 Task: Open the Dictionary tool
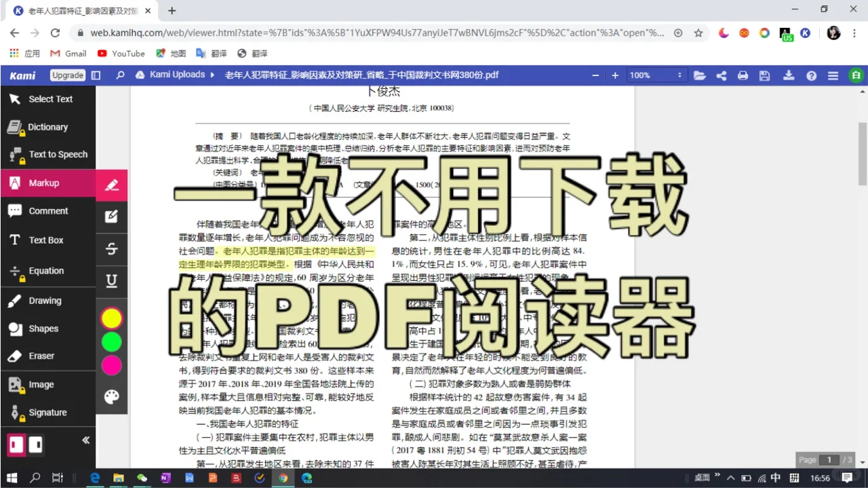point(48,127)
